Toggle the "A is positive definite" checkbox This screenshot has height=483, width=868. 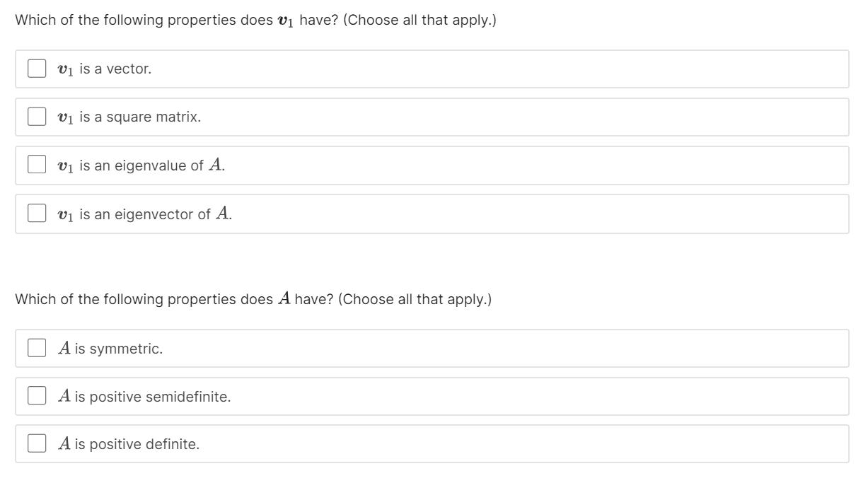coord(36,443)
